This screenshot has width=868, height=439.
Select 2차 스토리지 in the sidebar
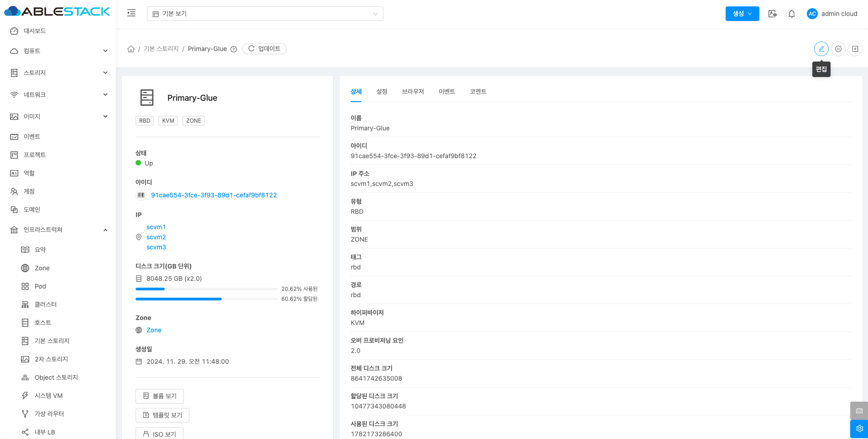point(51,359)
